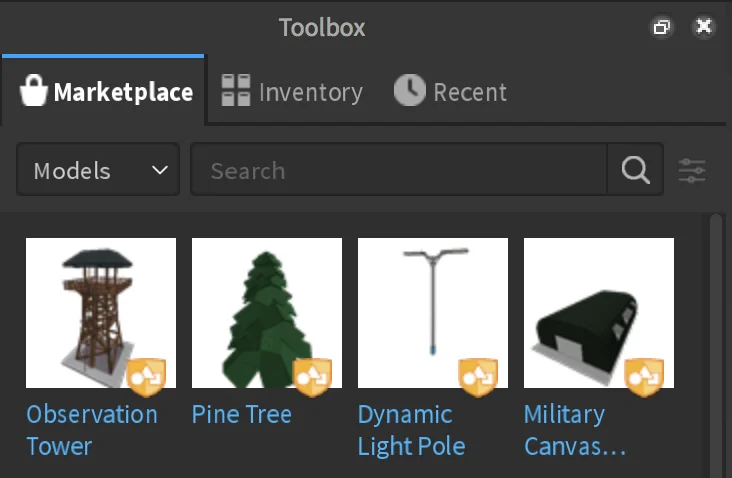Viewport: 732px width, 478px height.
Task: Click the verified badge on Observation Tower
Action: (x=146, y=377)
